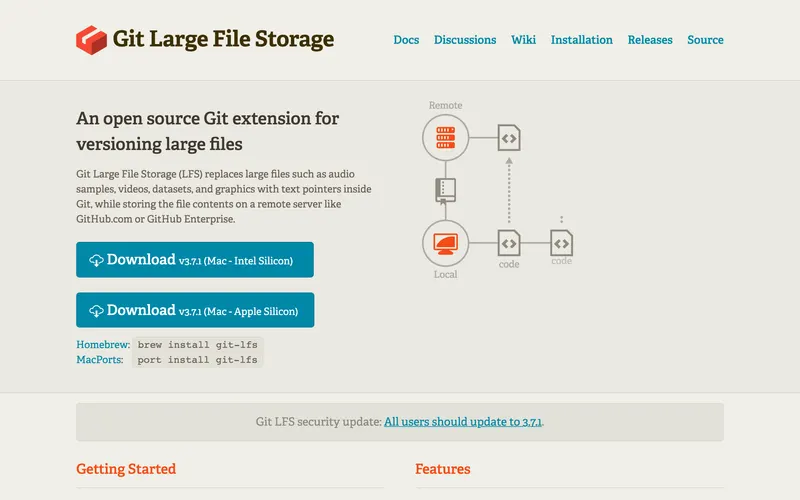This screenshot has width=800, height=500.
Task: Click the Git Large File Storage title
Action: point(223,40)
